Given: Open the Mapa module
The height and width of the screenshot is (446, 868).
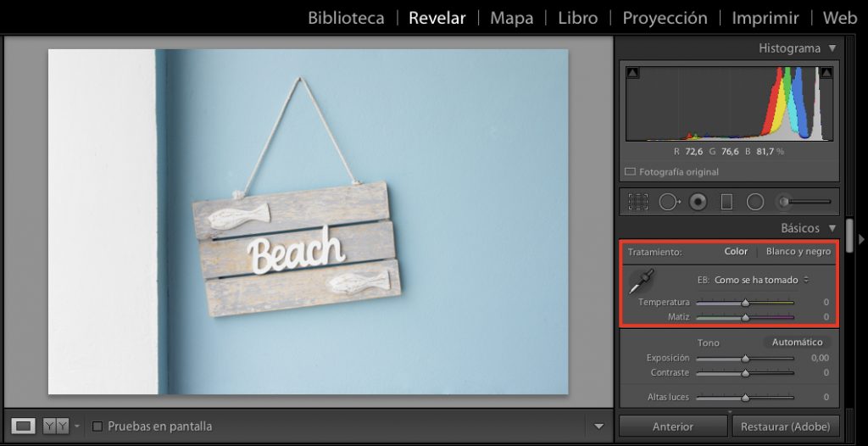Looking at the screenshot, I should [x=511, y=18].
